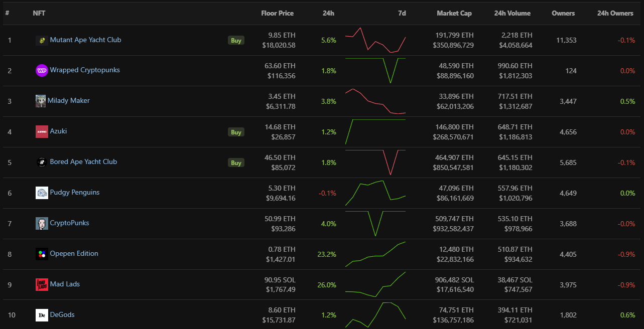The image size is (644, 329).
Task: Click the 90.95 SOL floor price
Action: pos(280,280)
